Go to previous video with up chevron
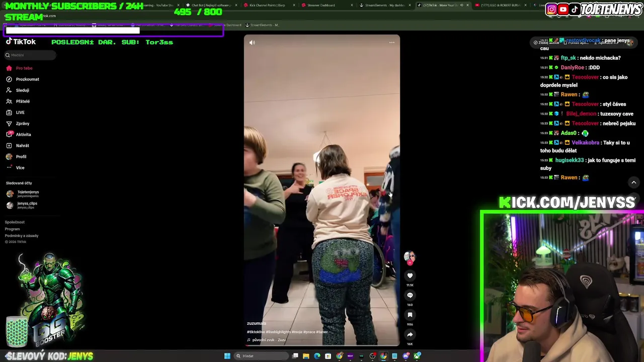 pyautogui.click(x=634, y=183)
